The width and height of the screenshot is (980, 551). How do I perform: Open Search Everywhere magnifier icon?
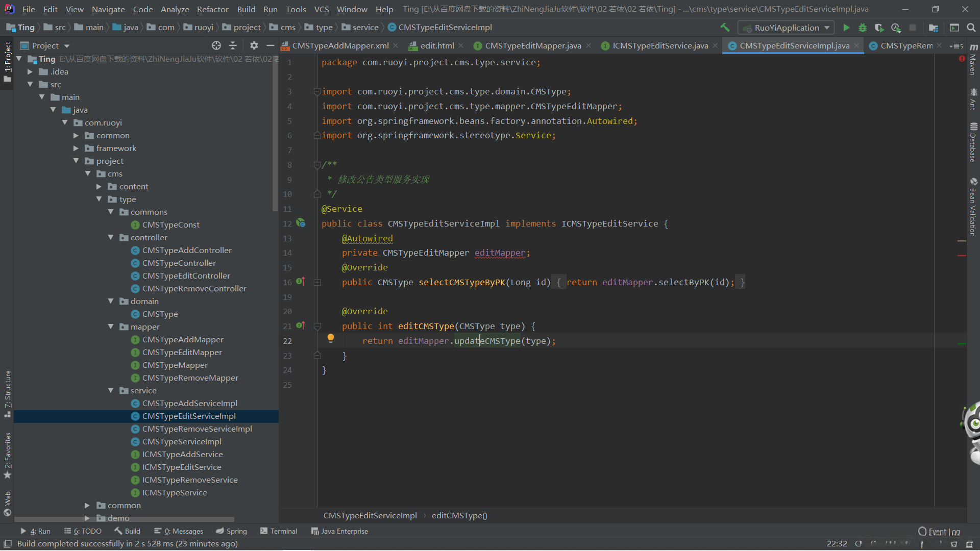971,28
